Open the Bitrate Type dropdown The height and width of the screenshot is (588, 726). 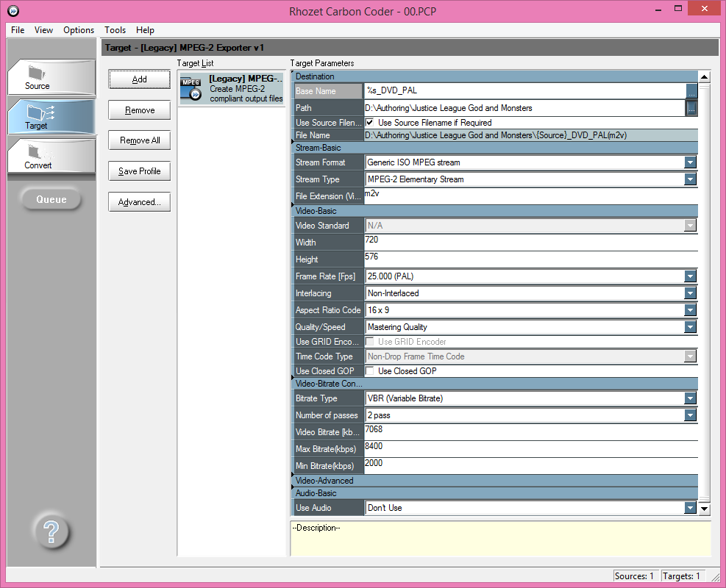(690, 398)
